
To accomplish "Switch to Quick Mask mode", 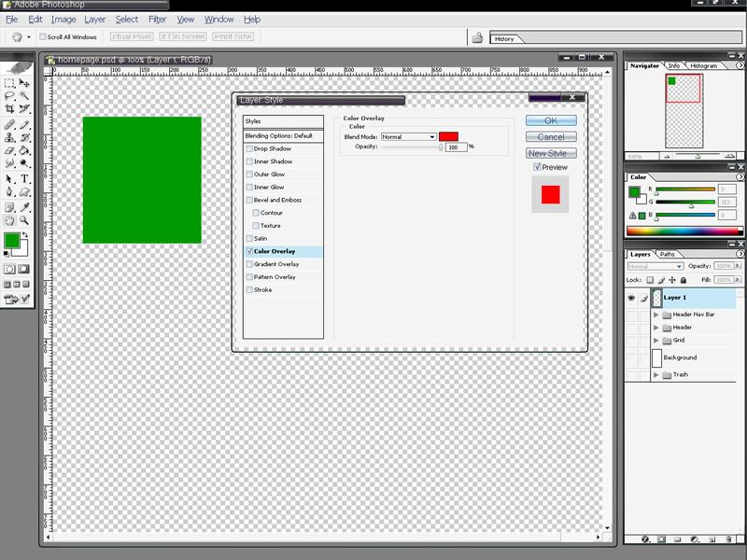I will click(24, 269).
